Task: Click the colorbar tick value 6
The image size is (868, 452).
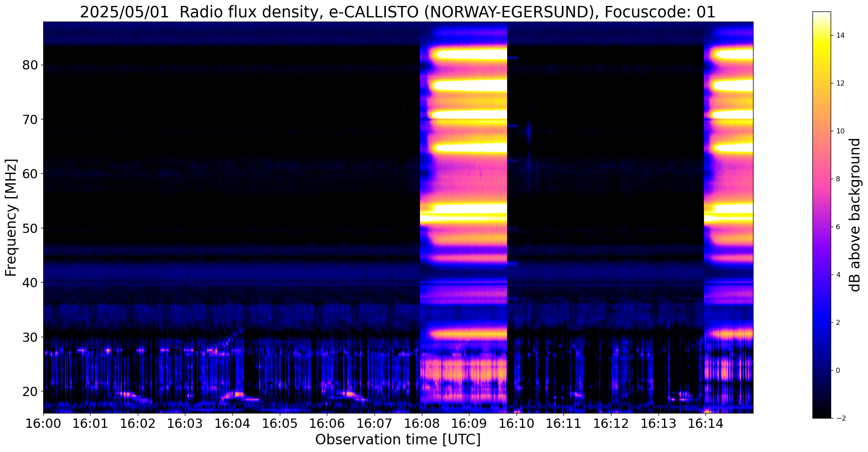Action: (x=837, y=227)
